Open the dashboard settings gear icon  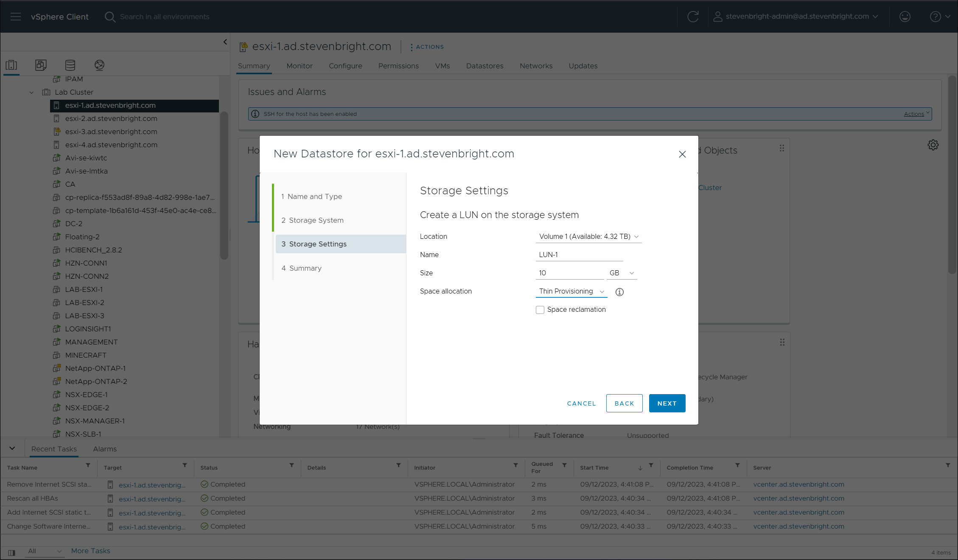click(933, 145)
